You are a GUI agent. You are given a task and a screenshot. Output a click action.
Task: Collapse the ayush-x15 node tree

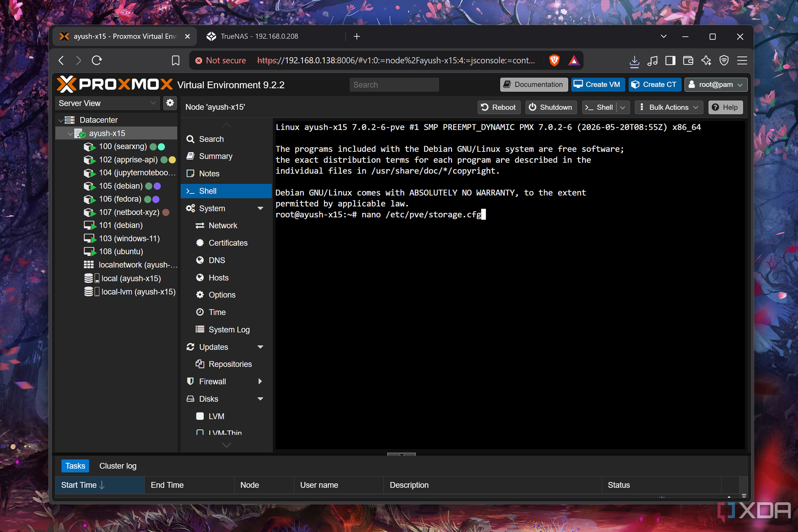point(70,134)
